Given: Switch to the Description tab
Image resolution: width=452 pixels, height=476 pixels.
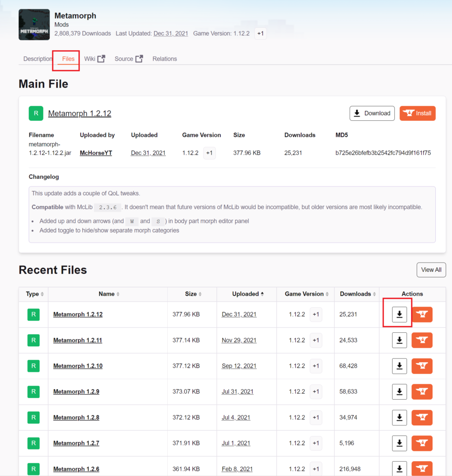Looking at the screenshot, I should (x=37, y=58).
